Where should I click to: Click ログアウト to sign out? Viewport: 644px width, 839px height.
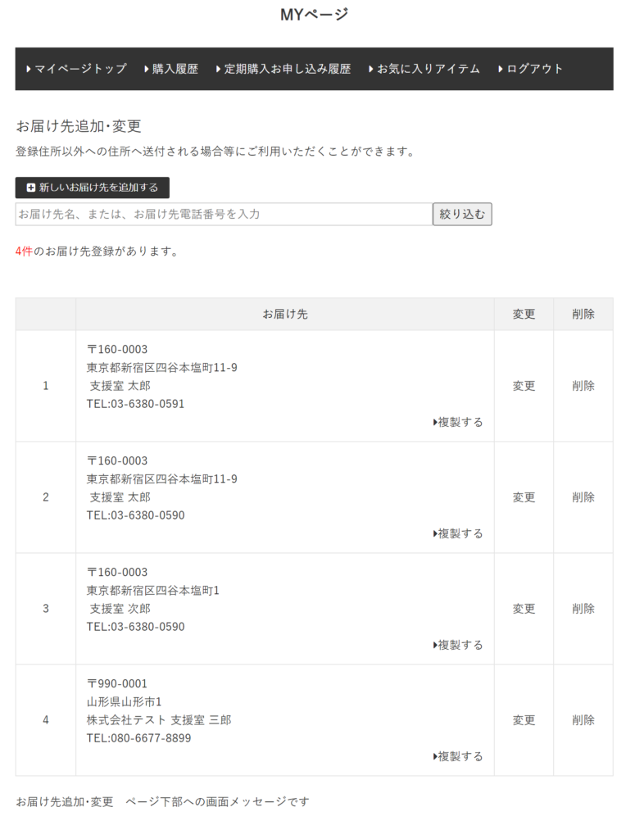[531, 69]
